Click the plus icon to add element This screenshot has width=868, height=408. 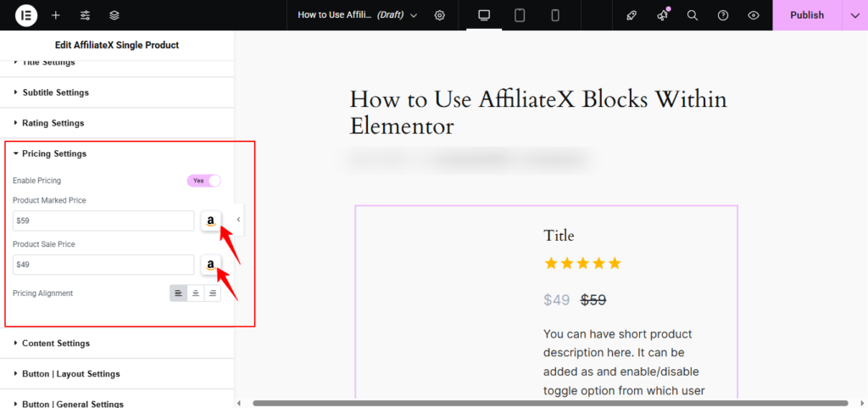[x=55, y=15]
